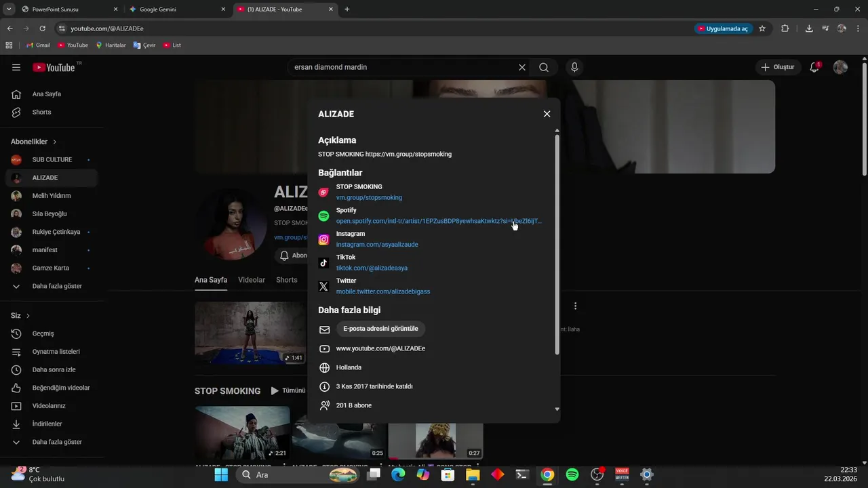The width and height of the screenshot is (868, 488).
Task: Expand the Siz section
Action: click(20, 316)
